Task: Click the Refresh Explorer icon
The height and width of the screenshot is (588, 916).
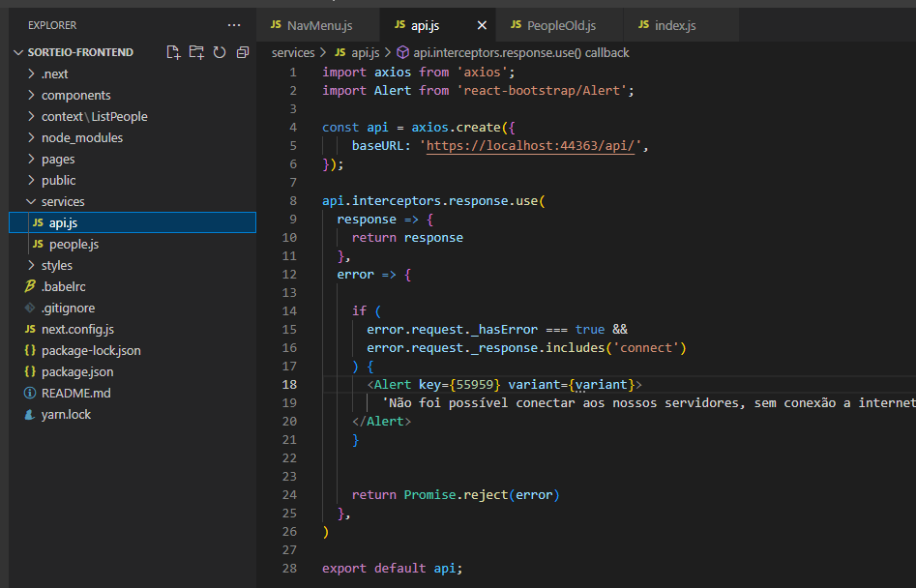Action: click(221, 53)
